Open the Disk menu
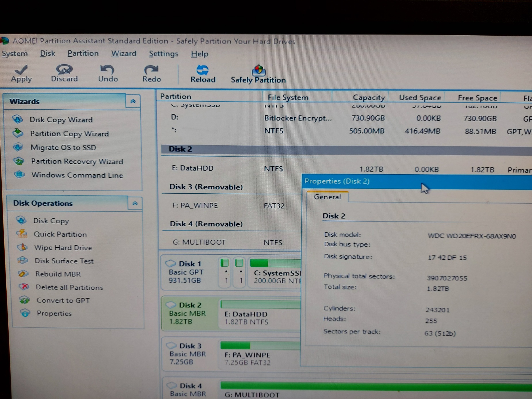This screenshot has height=399, width=532. coord(47,54)
